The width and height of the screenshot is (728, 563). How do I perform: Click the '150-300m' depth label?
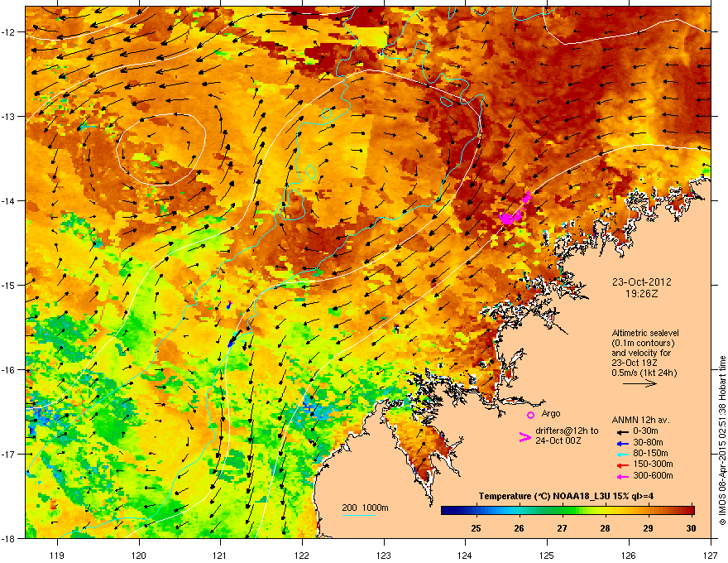tap(653, 464)
